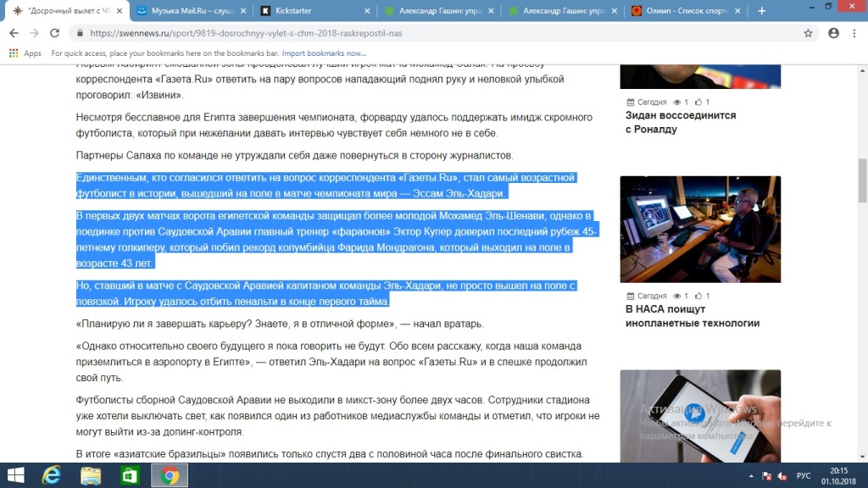Image resolution: width=868 pixels, height=488 pixels.
Task: Bookmark this page with the star icon
Action: 808,33
